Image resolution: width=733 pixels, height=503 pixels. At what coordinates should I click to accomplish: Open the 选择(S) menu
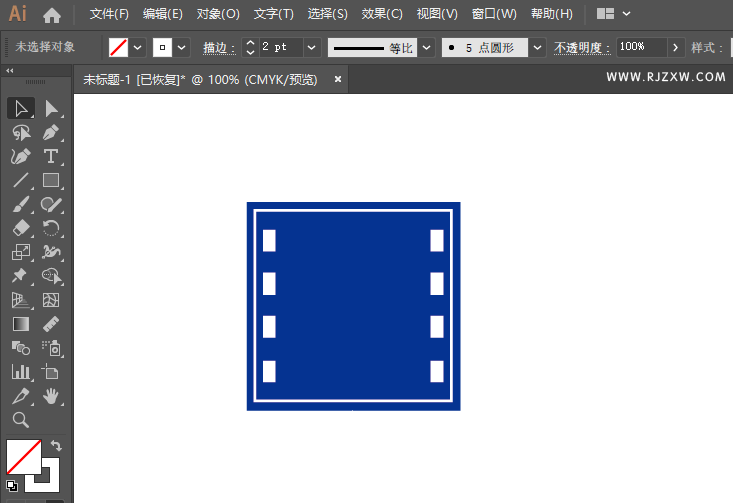327,14
